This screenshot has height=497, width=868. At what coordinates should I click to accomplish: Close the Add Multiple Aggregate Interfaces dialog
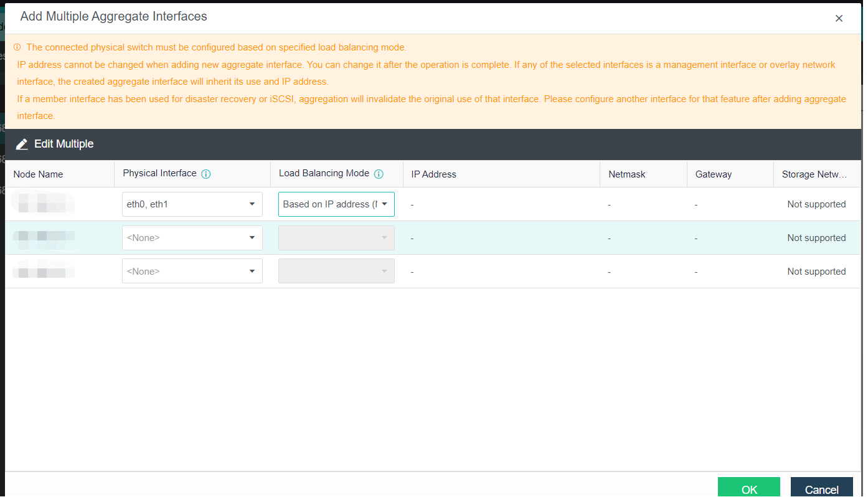(839, 19)
